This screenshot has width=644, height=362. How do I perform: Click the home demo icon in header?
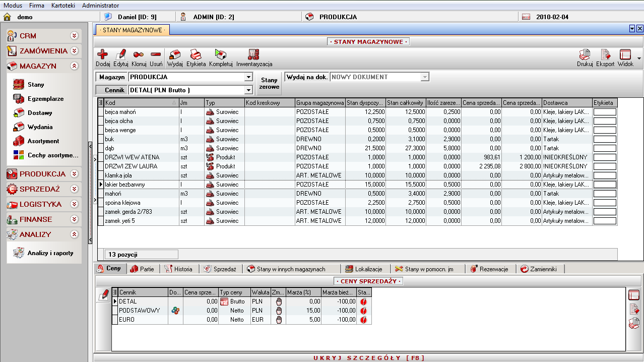point(8,17)
